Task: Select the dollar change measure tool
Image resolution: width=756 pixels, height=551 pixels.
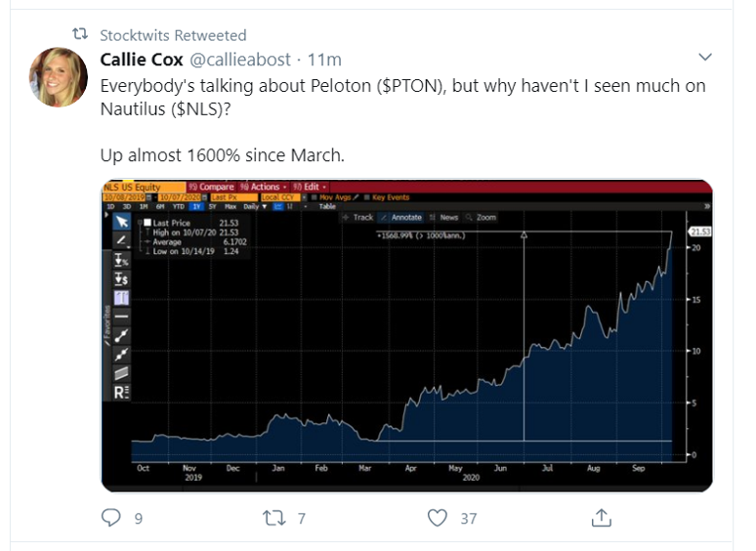Action: click(x=122, y=277)
